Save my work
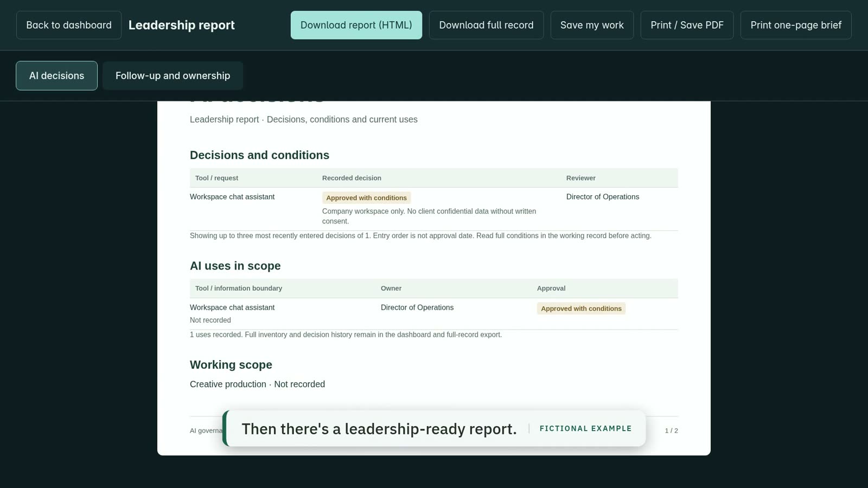Image resolution: width=868 pixels, height=488 pixels. pyautogui.click(x=592, y=25)
